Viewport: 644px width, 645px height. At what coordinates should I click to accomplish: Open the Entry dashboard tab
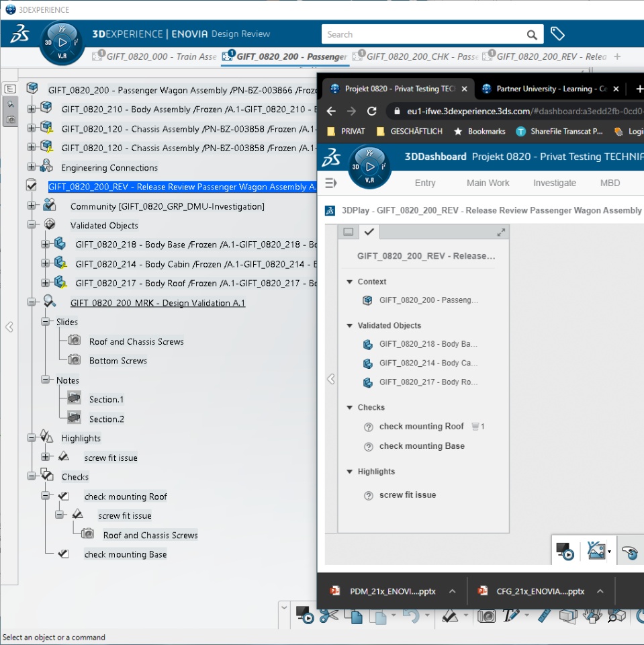[425, 183]
